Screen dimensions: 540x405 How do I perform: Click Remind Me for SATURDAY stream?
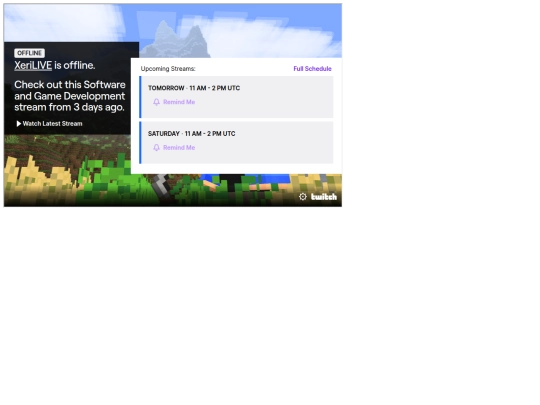click(179, 147)
